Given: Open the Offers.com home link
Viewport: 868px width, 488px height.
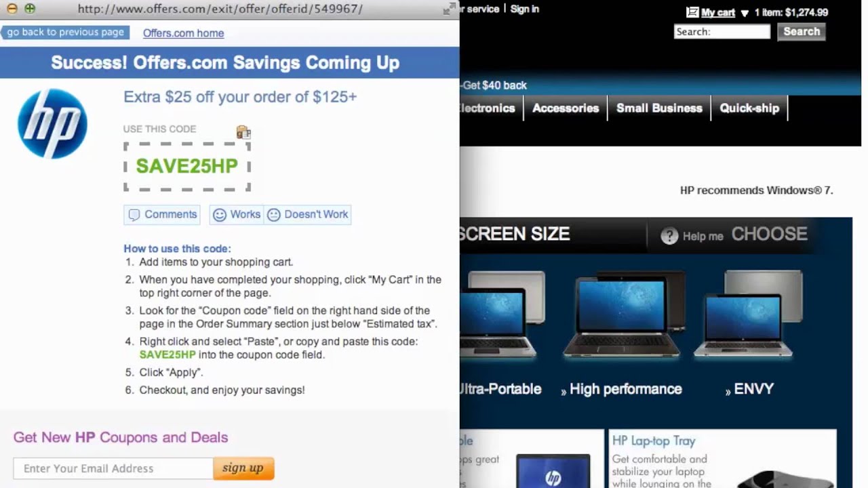Looking at the screenshot, I should 183,33.
